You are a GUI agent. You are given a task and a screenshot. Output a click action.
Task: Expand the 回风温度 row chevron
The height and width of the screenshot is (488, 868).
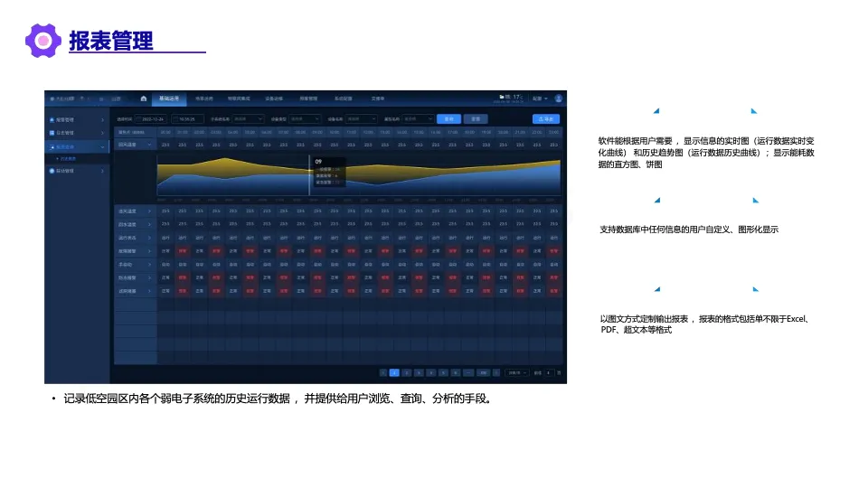point(149,145)
